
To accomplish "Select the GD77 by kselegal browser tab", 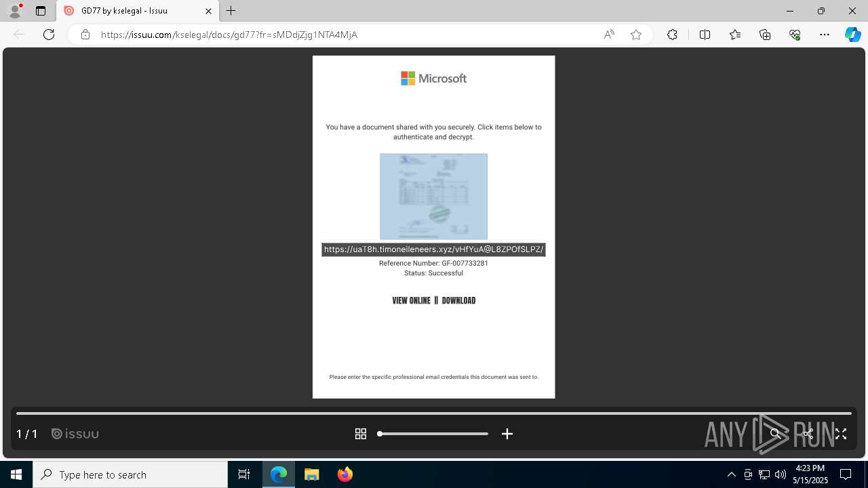I will [137, 11].
